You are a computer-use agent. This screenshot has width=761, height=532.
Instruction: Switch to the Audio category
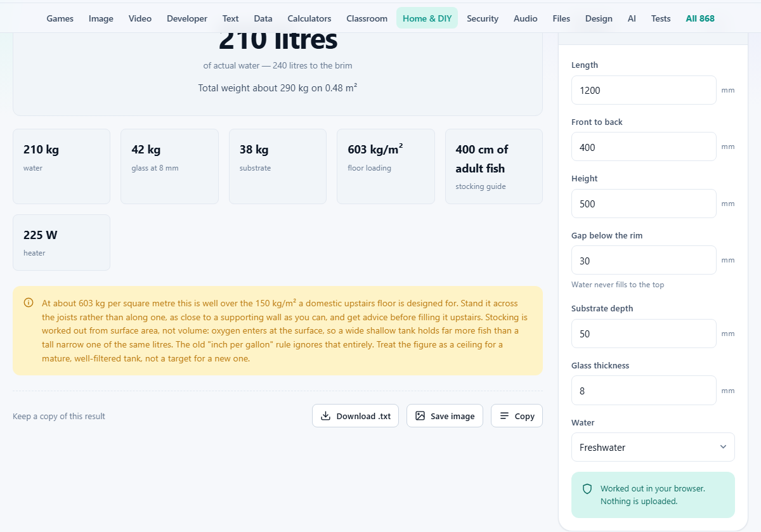tap(526, 18)
